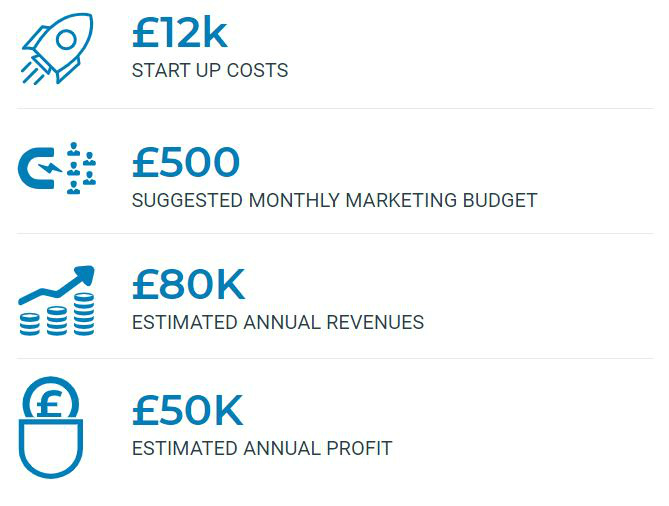The height and width of the screenshot is (506, 669).
Task: Click the divider line below START UP COSTS
Action: coord(334,108)
